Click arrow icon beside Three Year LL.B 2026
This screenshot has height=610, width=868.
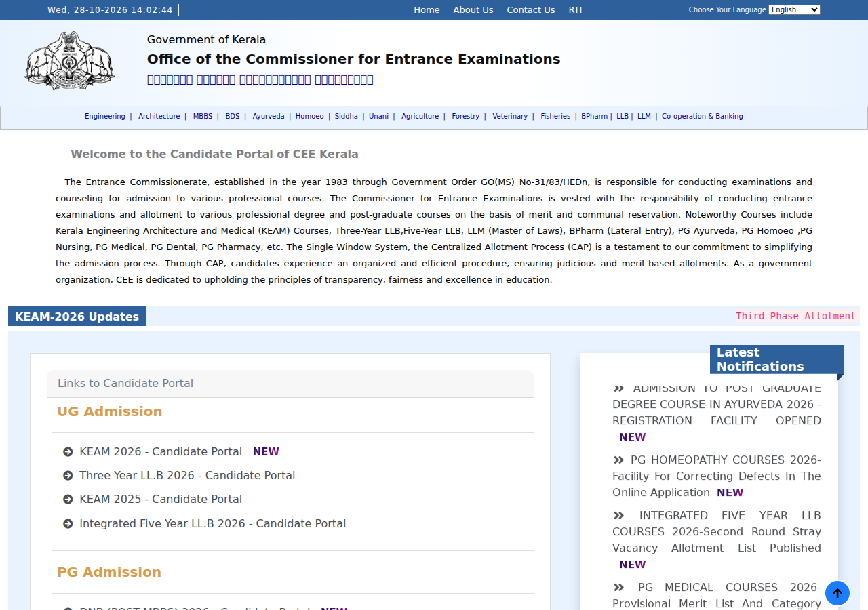pyautogui.click(x=68, y=476)
